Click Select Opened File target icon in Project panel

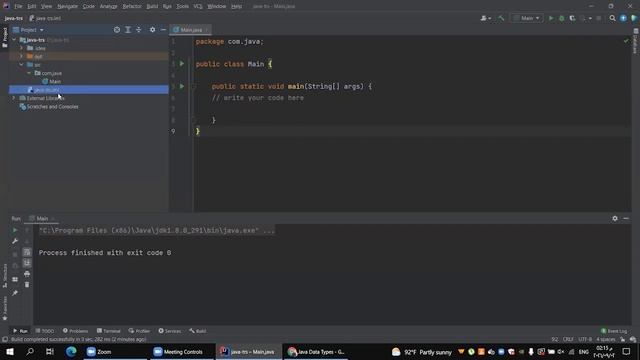click(x=117, y=30)
